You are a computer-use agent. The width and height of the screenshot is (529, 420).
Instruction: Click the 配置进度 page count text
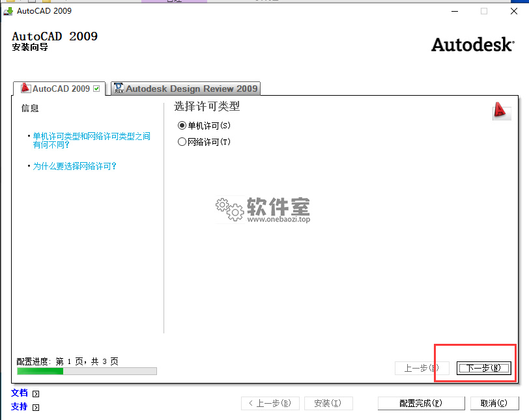[68, 361]
